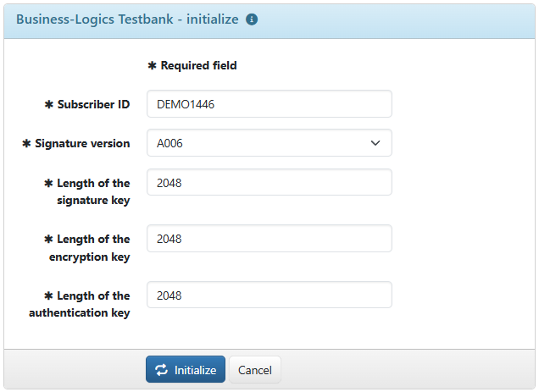Click the signature key length field
The height and width of the screenshot is (392, 539).
(x=269, y=182)
